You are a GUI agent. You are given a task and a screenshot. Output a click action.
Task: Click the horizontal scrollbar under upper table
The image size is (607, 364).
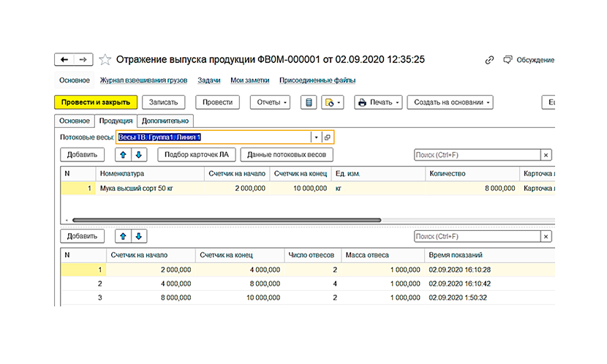coord(227,219)
